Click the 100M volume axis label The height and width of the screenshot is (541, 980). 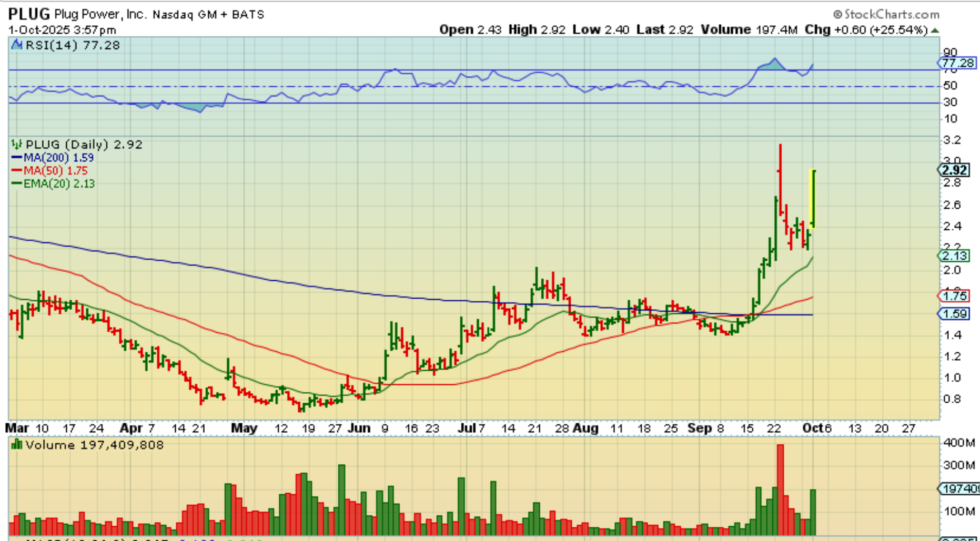point(959,511)
